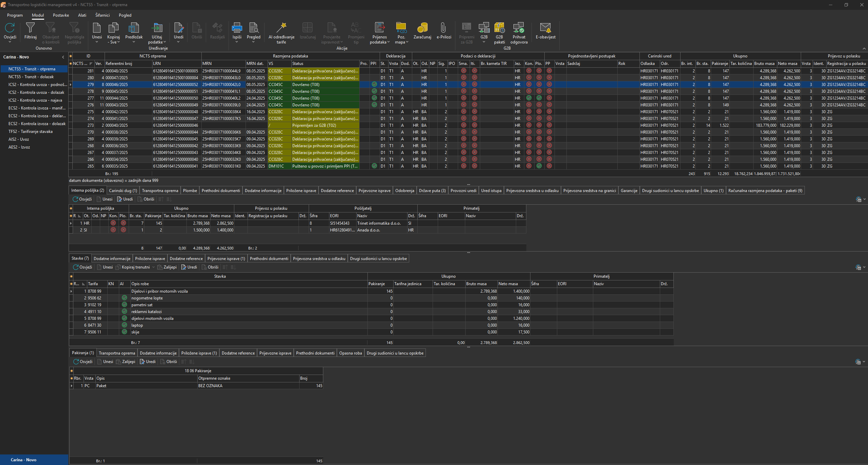Click the Zaračunaj coins icon

422,28
